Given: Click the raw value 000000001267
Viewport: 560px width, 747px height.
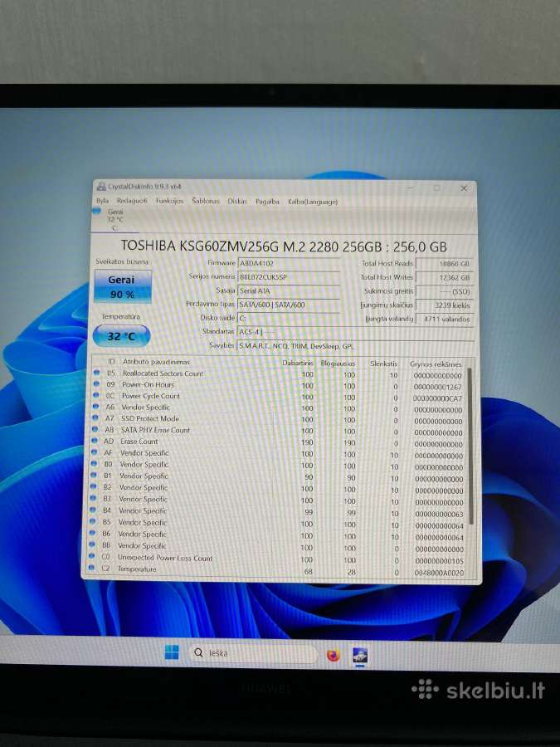Looking at the screenshot, I should tap(437, 388).
